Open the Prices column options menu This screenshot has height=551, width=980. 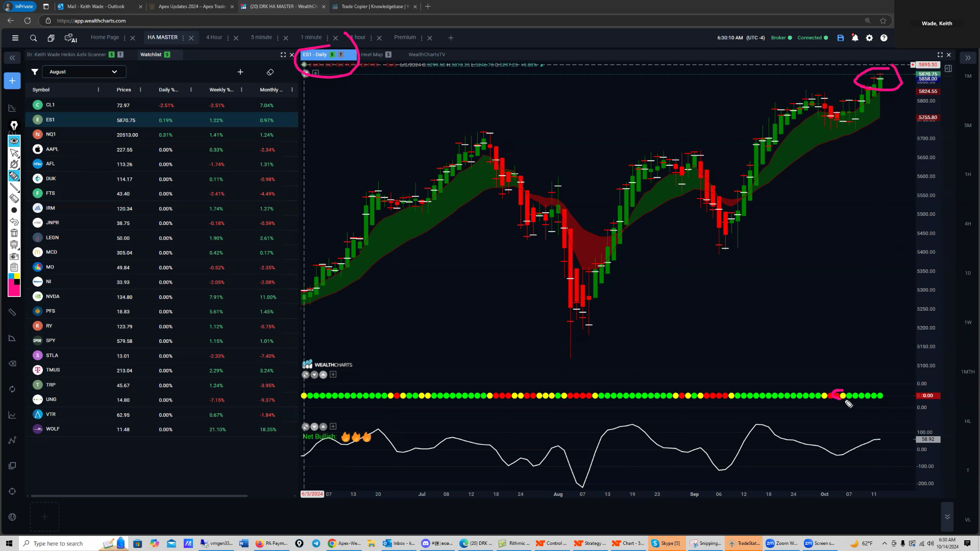pos(140,90)
